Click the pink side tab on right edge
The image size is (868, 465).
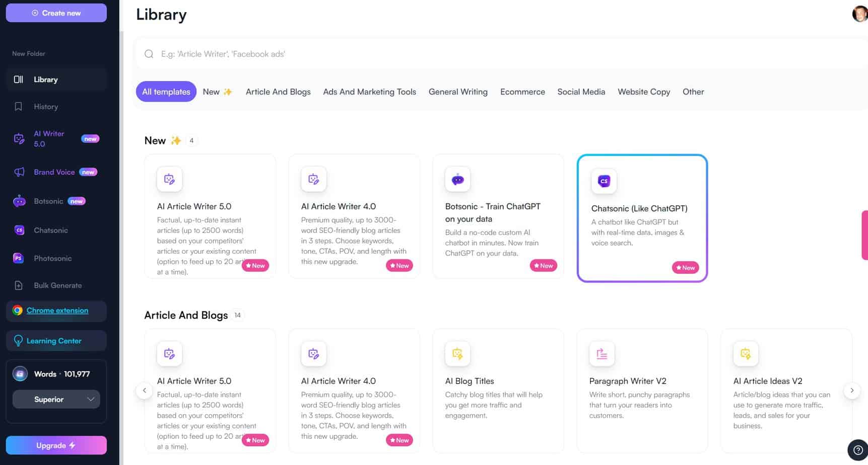pyautogui.click(x=864, y=235)
